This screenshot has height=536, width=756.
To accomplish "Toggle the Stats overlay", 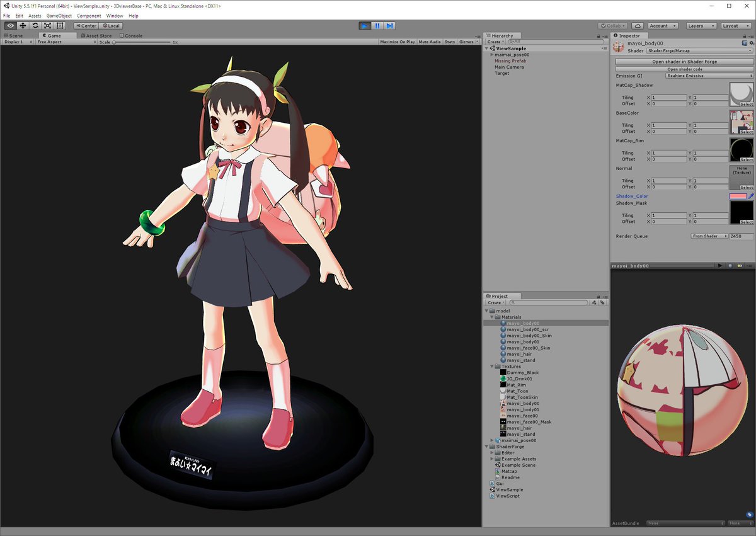I will (x=450, y=42).
